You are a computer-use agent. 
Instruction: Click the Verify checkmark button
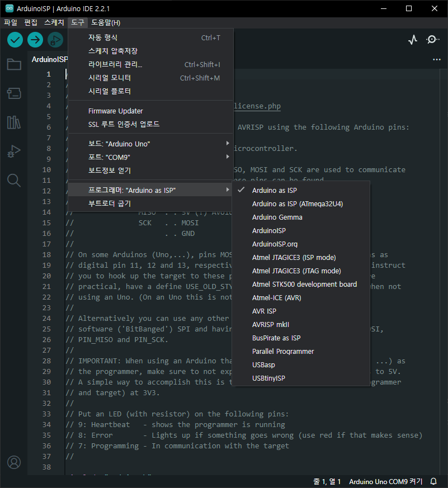[x=15, y=40]
